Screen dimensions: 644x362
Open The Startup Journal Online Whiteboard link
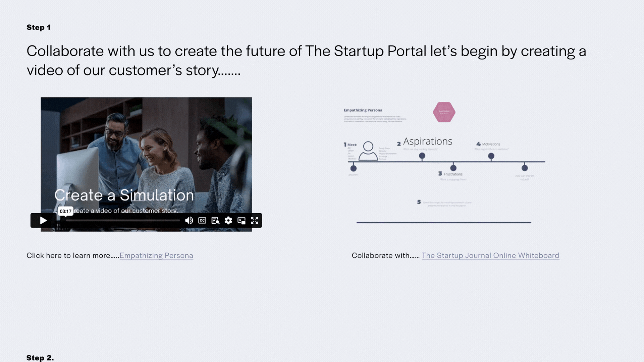(490, 255)
